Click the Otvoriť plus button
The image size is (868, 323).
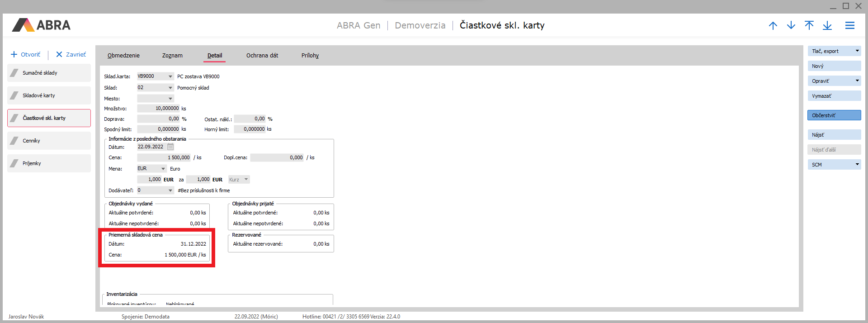[26, 55]
